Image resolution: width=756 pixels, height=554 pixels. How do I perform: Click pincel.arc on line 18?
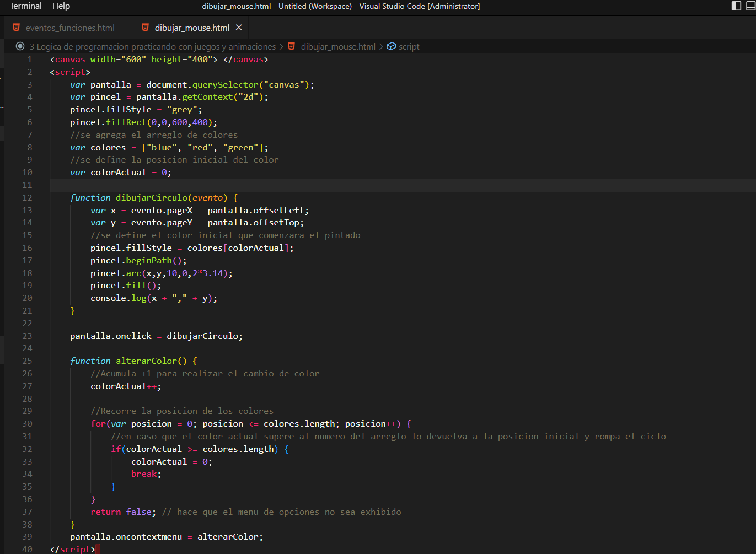coord(116,273)
